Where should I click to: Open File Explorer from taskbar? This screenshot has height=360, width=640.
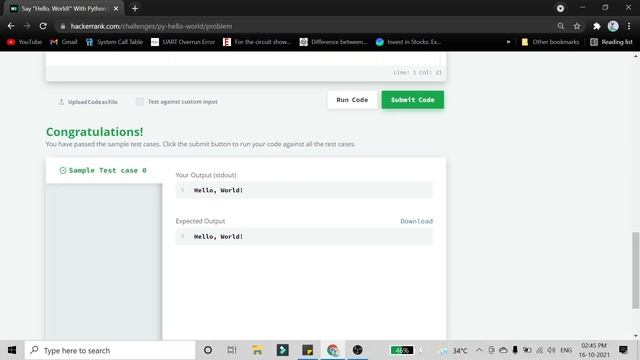point(257,350)
